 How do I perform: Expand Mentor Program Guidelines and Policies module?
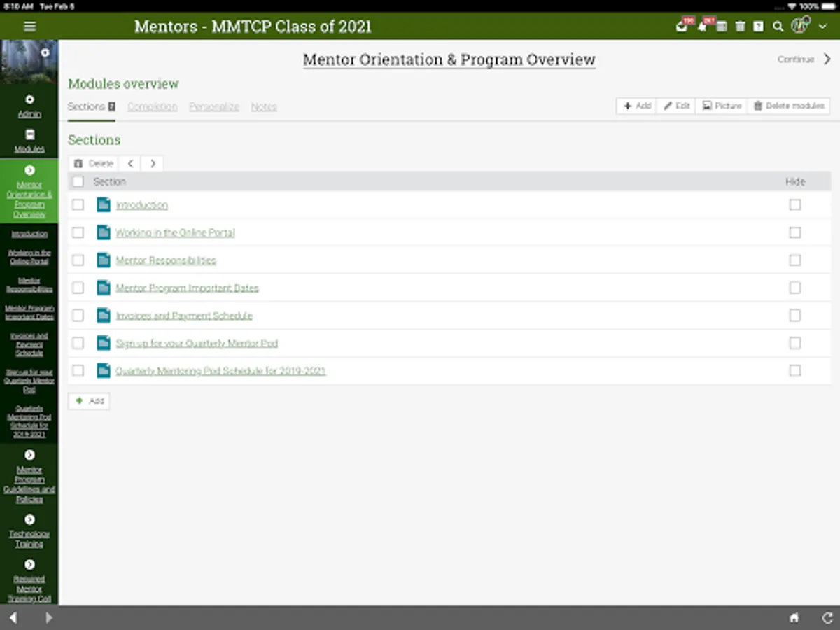[29, 455]
